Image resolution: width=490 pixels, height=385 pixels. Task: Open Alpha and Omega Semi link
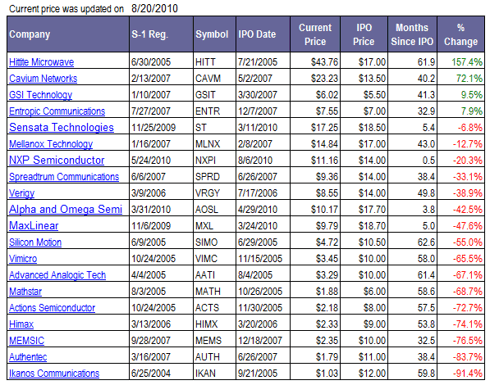click(66, 209)
